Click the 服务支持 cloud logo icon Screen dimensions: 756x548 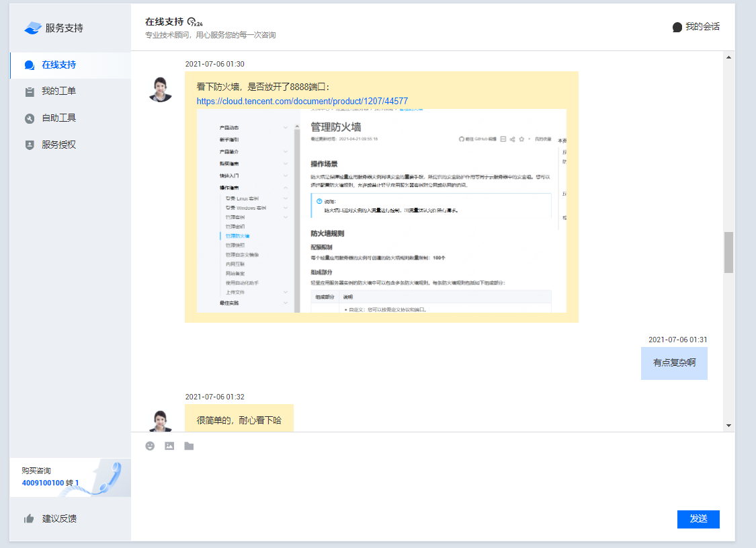coord(33,28)
